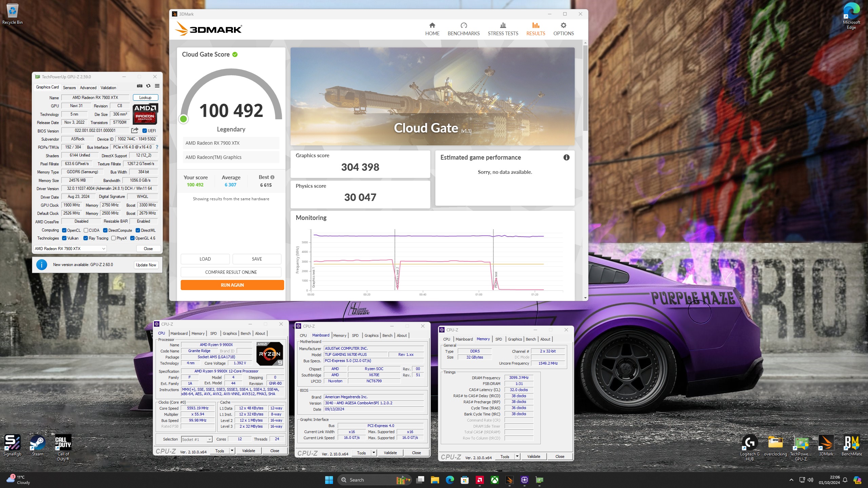Image resolution: width=868 pixels, height=488 pixels.
Task: Select the BenchMate desktop shortcut
Action: [851, 445]
